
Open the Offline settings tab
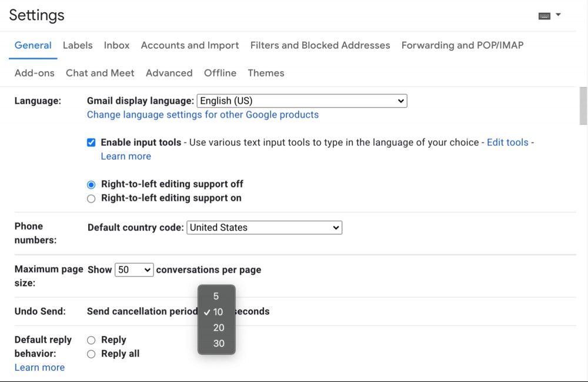click(220, 73)
